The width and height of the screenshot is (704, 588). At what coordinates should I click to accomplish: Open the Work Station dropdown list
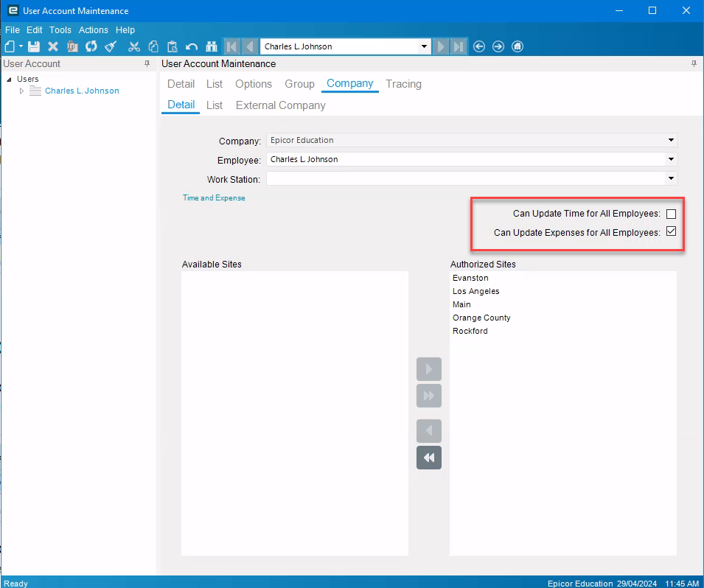click(671, 178)
